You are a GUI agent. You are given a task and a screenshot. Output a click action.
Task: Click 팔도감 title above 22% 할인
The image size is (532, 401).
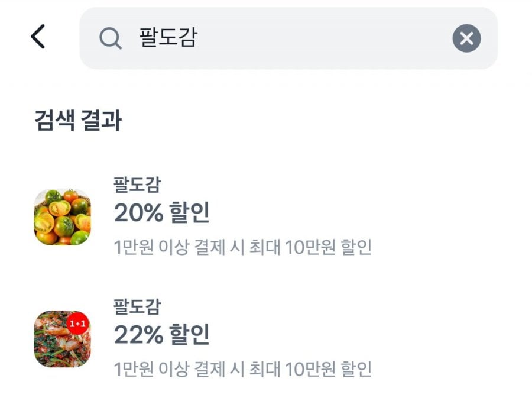click(137, 307)
